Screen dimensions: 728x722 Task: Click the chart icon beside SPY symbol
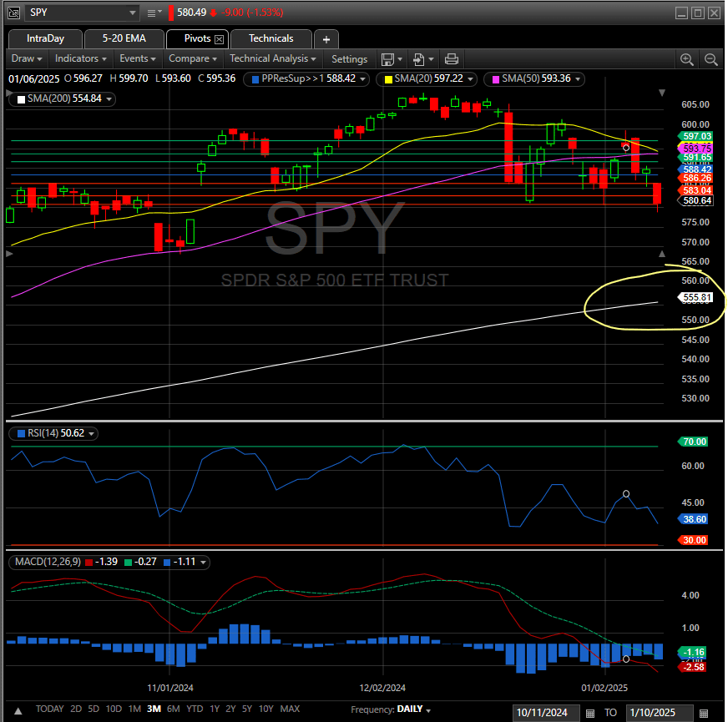click(x=13, y=13)
